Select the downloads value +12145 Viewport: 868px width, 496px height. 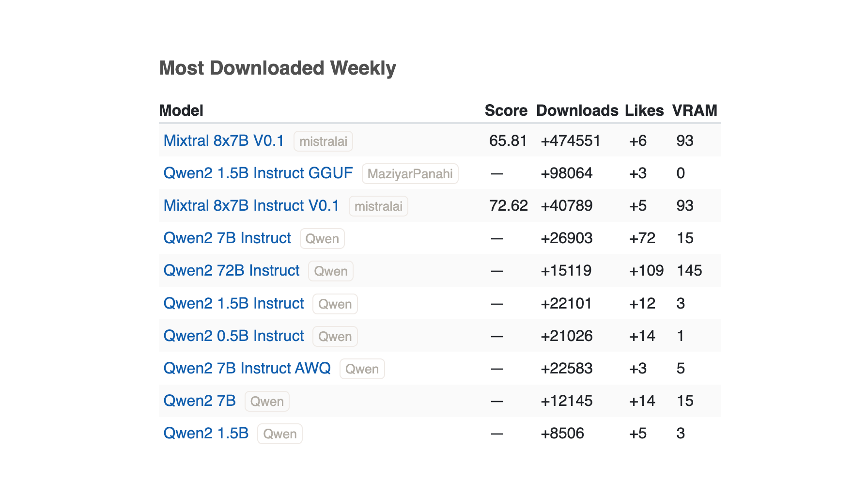coord(567,401)
